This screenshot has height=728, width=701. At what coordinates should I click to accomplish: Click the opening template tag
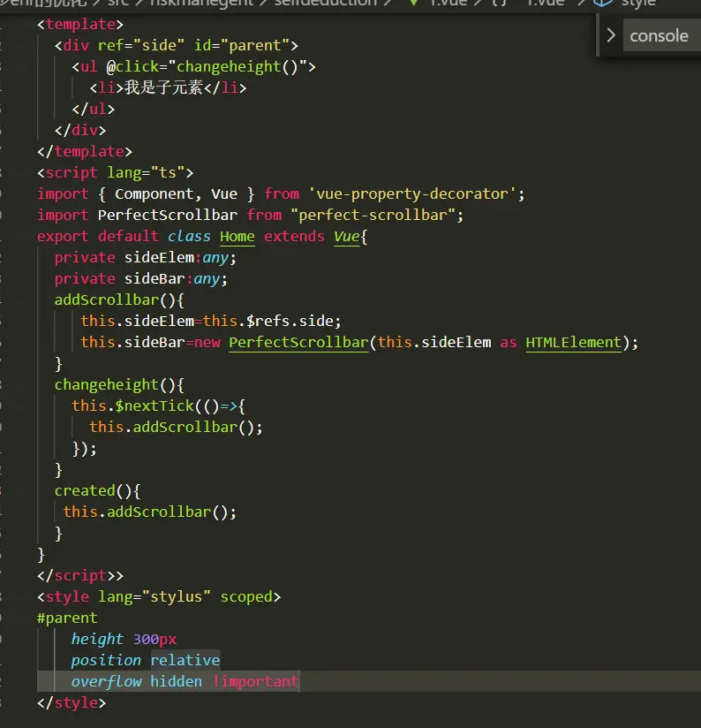pyautogui.click(x=80, y=24)
